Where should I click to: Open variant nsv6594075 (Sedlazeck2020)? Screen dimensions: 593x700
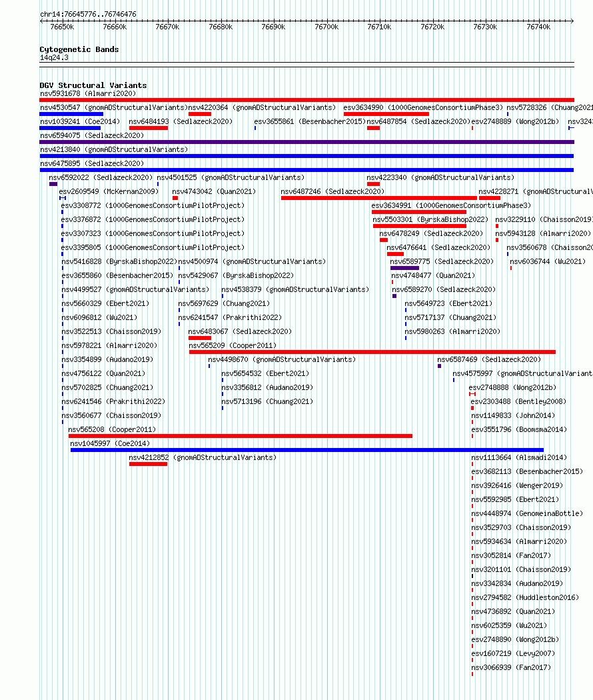click(x=92, y=135)
